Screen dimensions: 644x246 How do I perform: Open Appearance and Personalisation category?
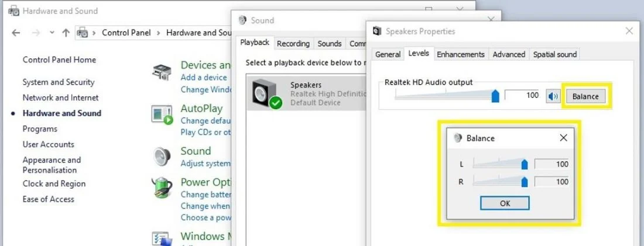click(52, 165)
